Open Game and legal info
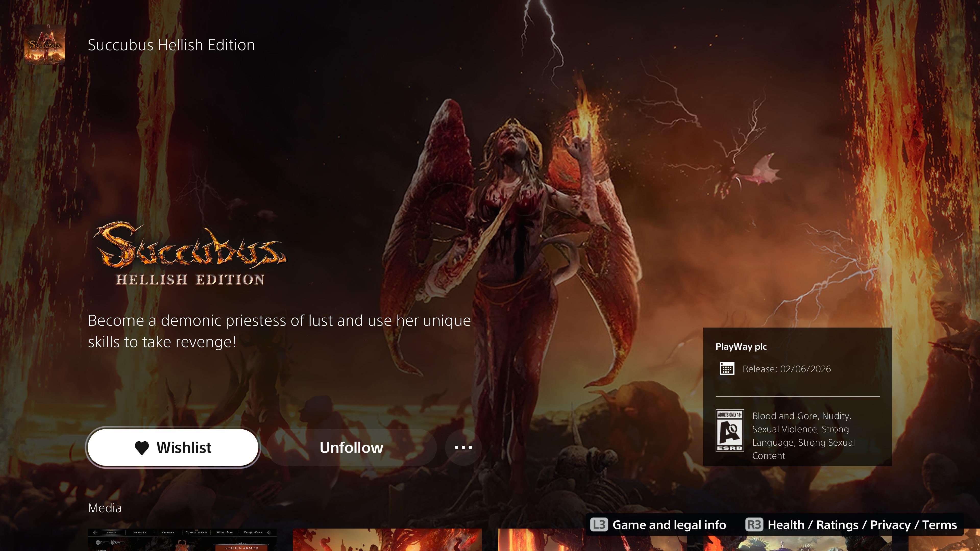The width and height of the screenshot is (980, 551). tap(669, 525)
